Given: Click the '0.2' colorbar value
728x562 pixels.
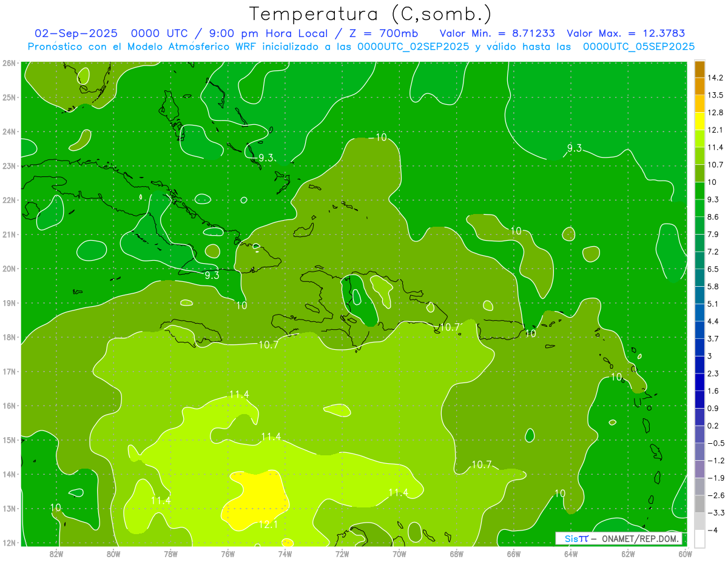Looking at the screenshot, I should pos(713,426).
